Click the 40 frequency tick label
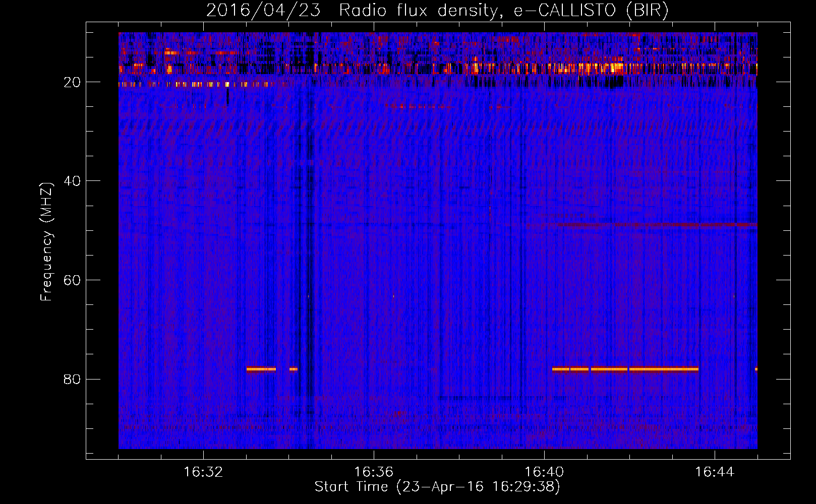 pos(72,181)
